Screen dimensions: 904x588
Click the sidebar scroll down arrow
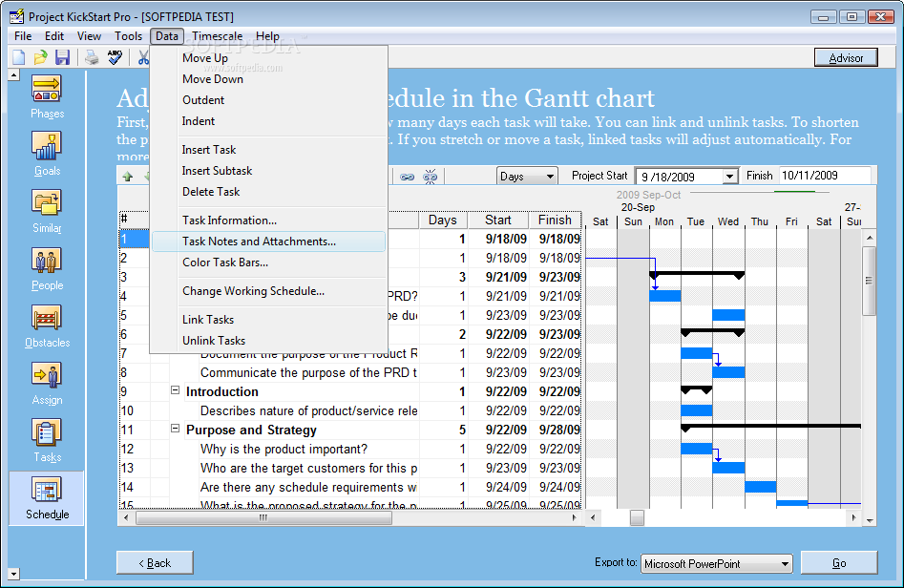pyautogui.click(x=13, y=574)
